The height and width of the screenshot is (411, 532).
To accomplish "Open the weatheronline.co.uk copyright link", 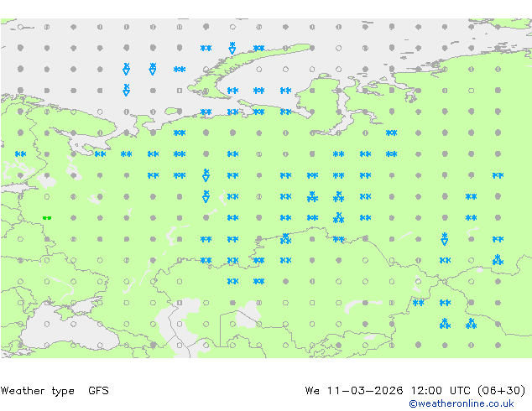I will point(461,403).
